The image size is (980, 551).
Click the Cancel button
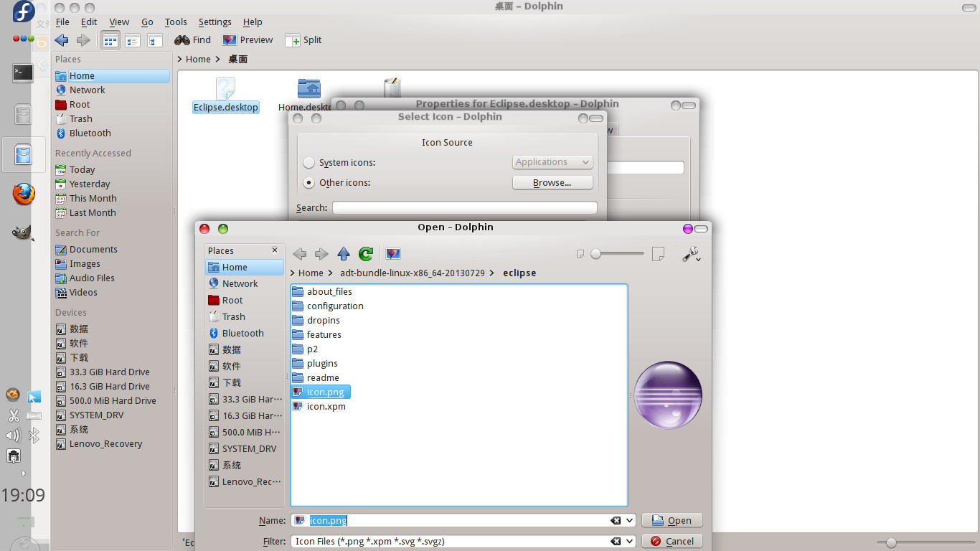672,541
